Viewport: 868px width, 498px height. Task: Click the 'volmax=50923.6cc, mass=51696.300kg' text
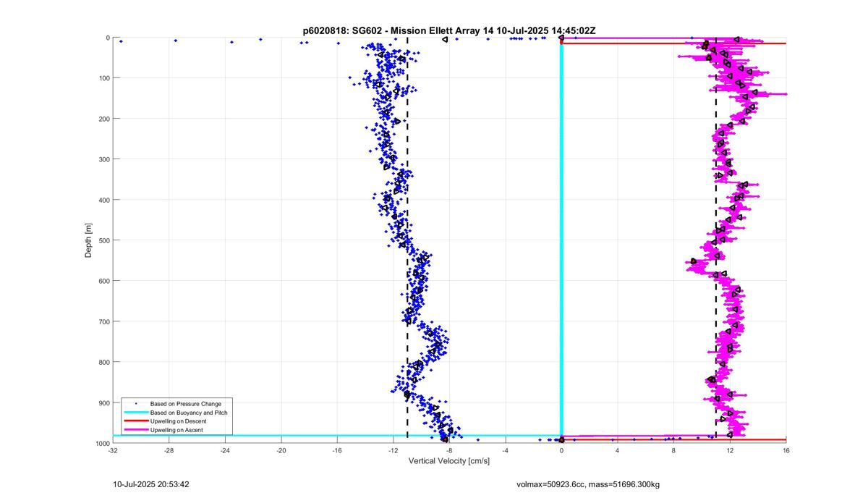tap(588, 484)
